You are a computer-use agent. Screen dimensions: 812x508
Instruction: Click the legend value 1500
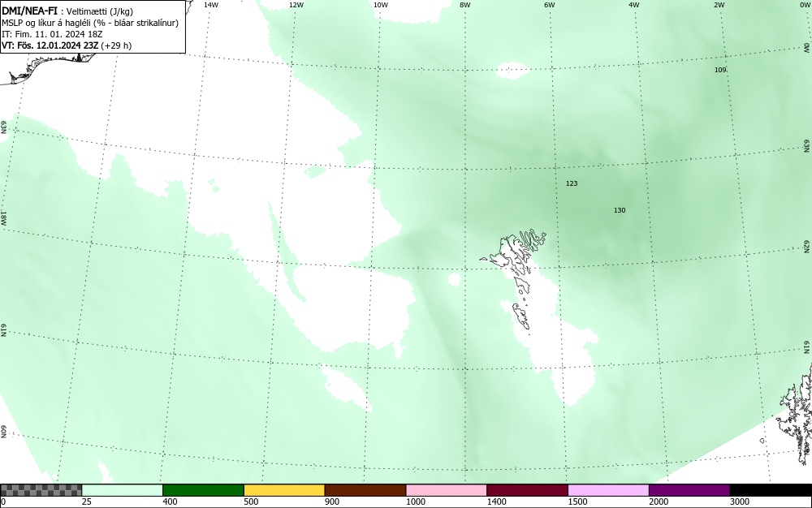[577, 502]
